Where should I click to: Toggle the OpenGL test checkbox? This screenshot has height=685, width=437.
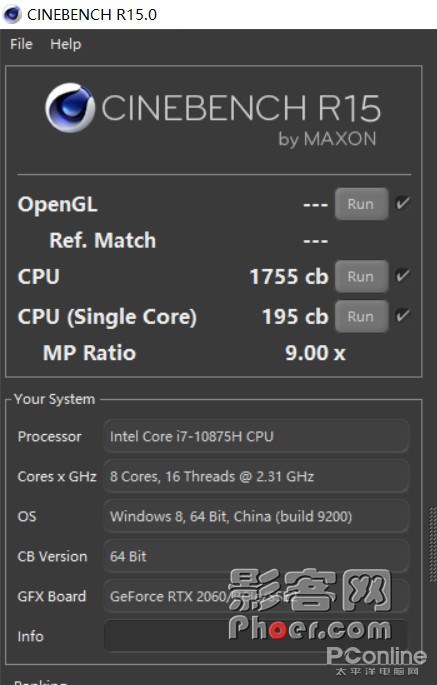[402, 203]
